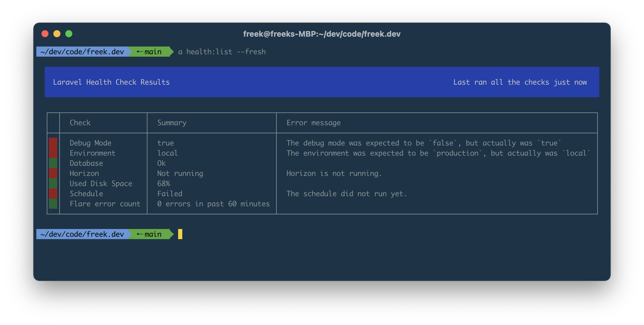Screen dimensions: 644x325
Task: Click the Horizon check name
Action: click(x=84, y=174)
